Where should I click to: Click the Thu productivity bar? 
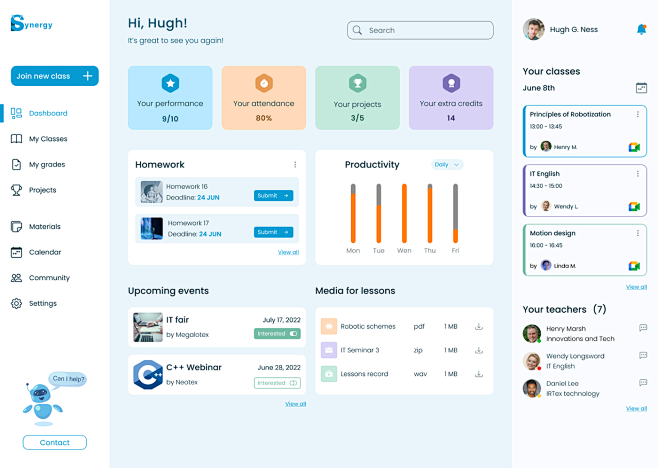tap(430, 213)
